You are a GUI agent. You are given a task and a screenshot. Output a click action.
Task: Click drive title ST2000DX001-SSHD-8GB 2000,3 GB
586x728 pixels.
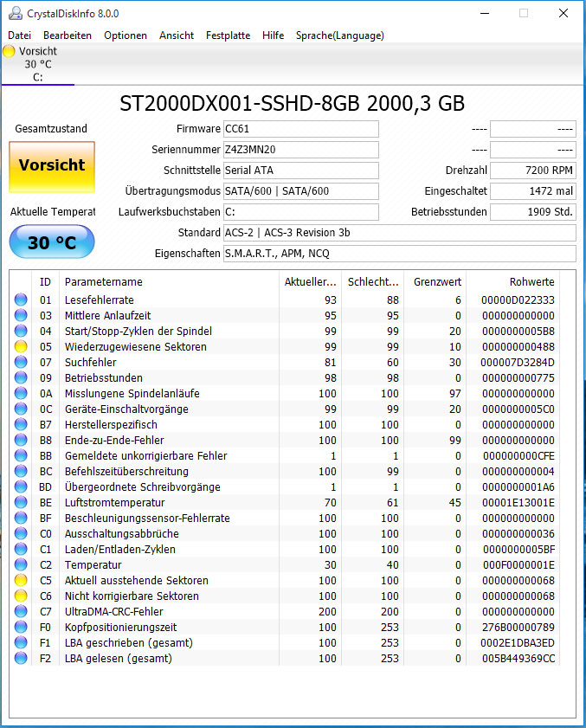[293, 104]
